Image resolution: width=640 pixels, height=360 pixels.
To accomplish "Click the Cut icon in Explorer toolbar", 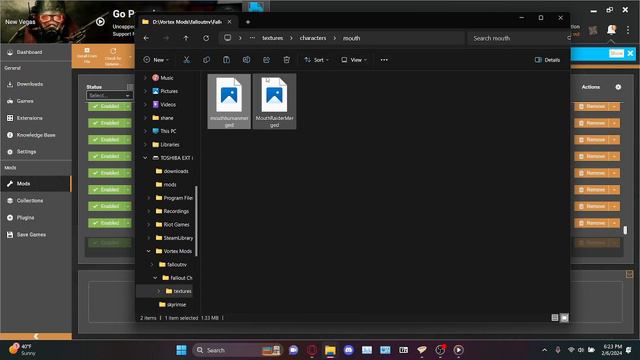I will click(x=187, y=60).
